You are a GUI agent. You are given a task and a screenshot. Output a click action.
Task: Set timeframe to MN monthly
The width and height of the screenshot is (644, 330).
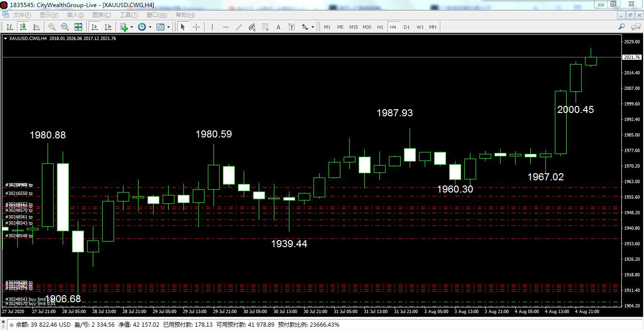pyautogui.click(x=433, y=27)
